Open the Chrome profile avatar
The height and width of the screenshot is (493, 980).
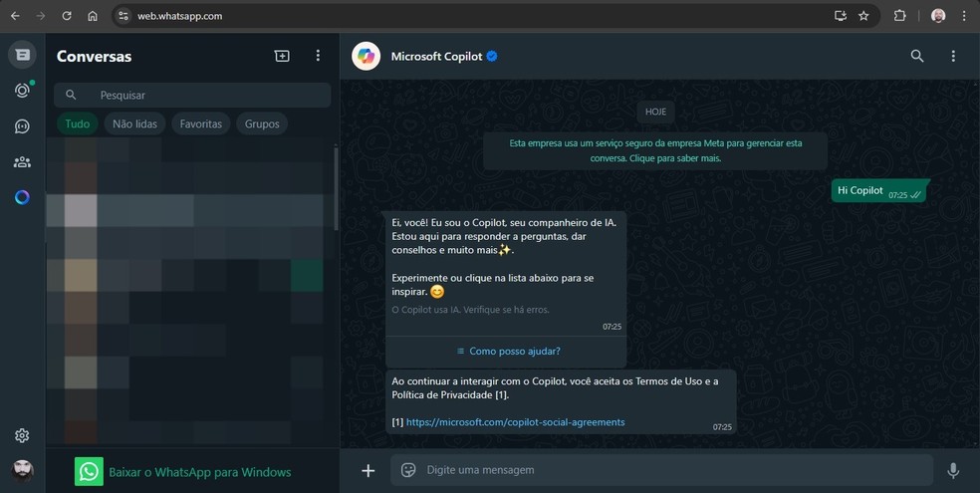[938, 16]
